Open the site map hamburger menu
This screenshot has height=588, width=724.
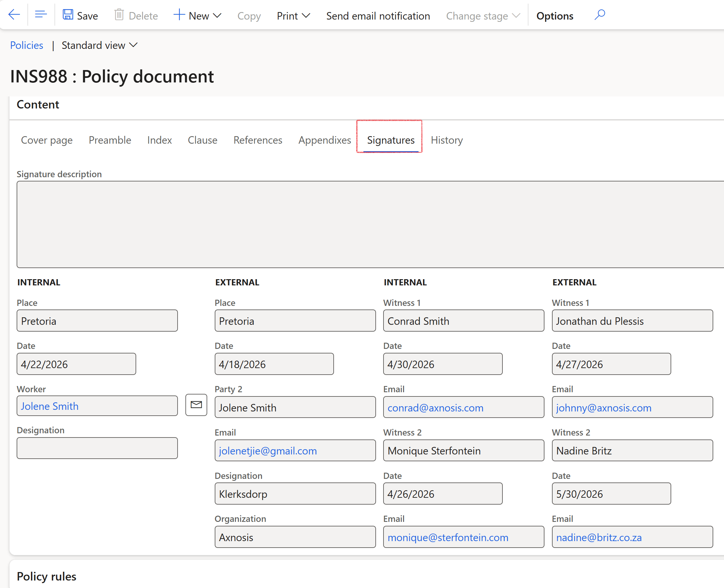coord(41,15)
